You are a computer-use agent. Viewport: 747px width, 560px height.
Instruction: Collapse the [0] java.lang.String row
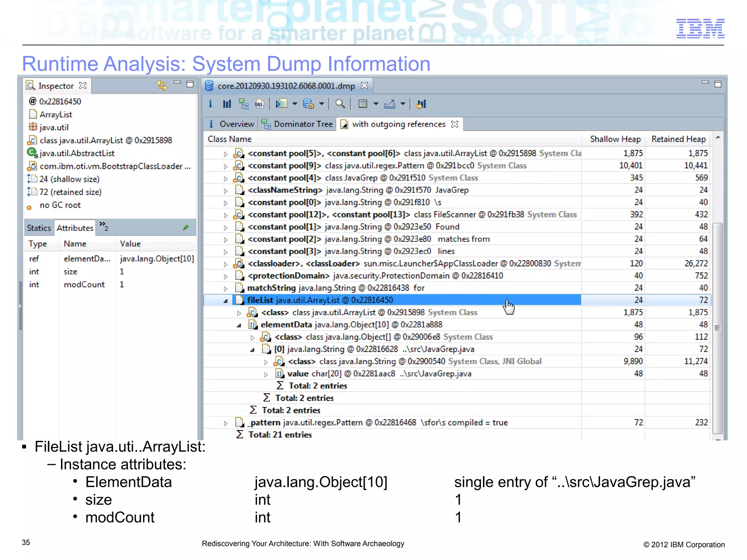pyautogui.click(x=252, y=349)
